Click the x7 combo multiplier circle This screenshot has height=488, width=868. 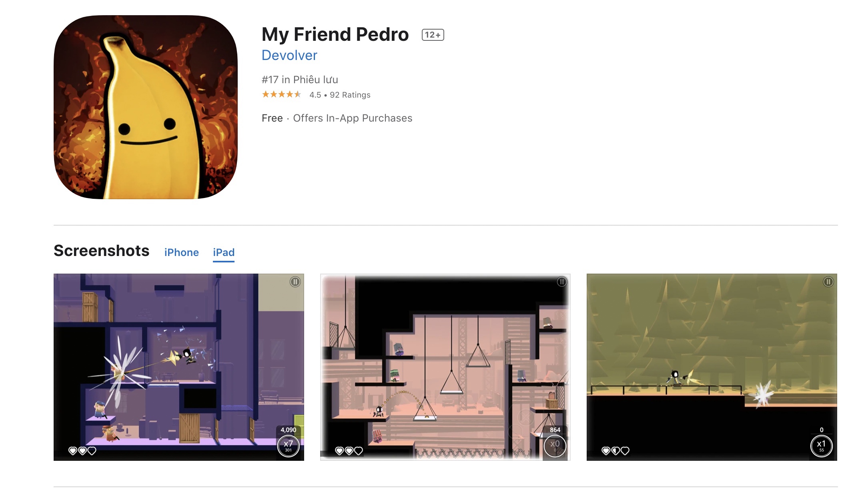pyautogui.click(x=288, y=446)
